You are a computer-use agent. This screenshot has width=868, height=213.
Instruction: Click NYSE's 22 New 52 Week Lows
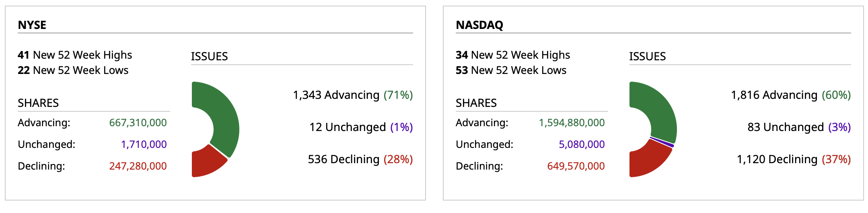[x=73, y=70]
